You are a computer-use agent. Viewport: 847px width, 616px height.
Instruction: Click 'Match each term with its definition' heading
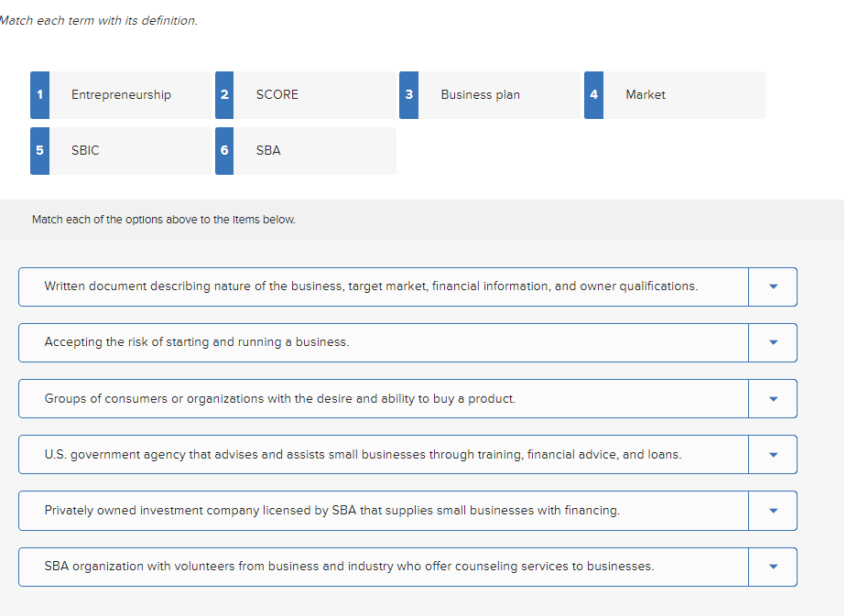click(x=99, y=20)
